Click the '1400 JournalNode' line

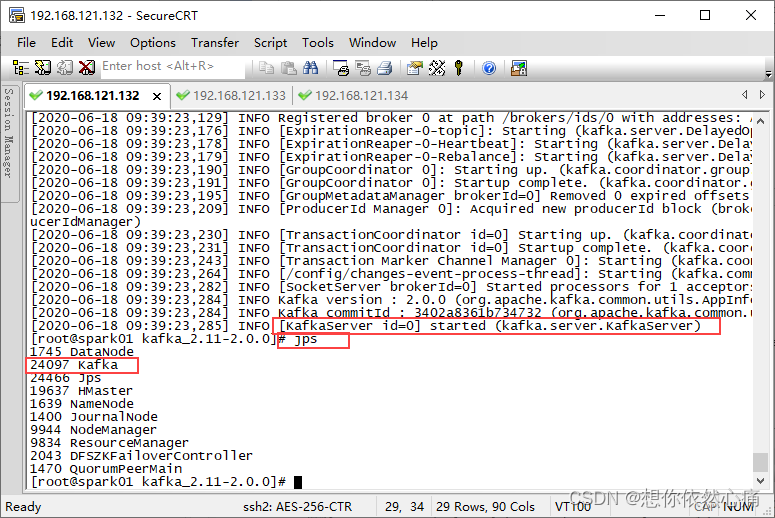(94, 417)
